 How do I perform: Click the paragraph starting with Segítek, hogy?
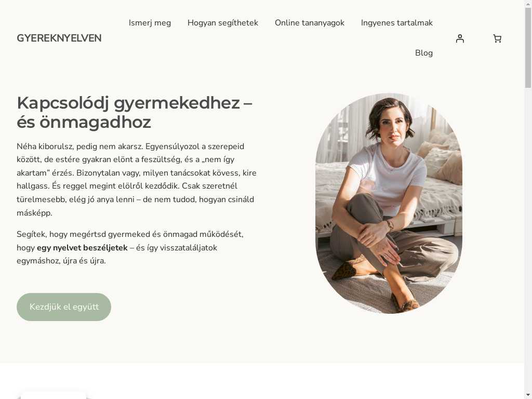pos(130,247)
